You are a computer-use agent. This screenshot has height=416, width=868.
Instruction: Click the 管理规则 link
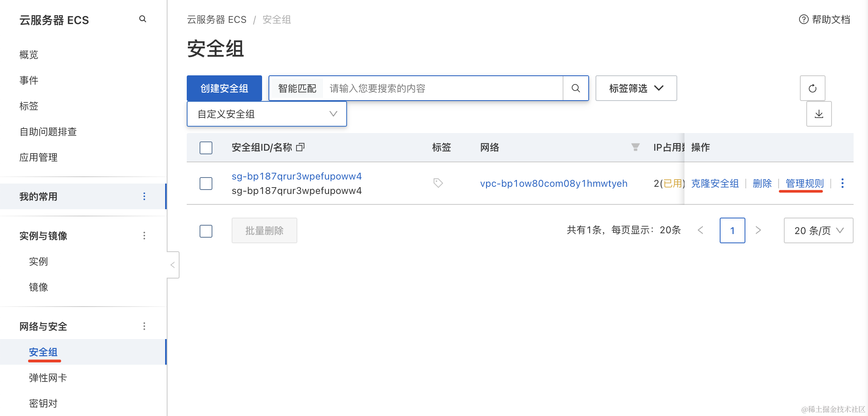pyautogui.click(x=804, y=183)
